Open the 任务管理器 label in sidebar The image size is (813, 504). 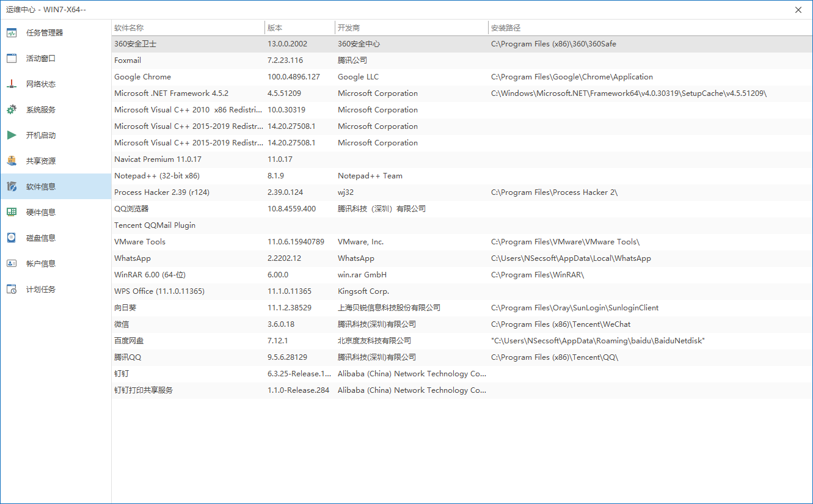click(x=44, y=33)
